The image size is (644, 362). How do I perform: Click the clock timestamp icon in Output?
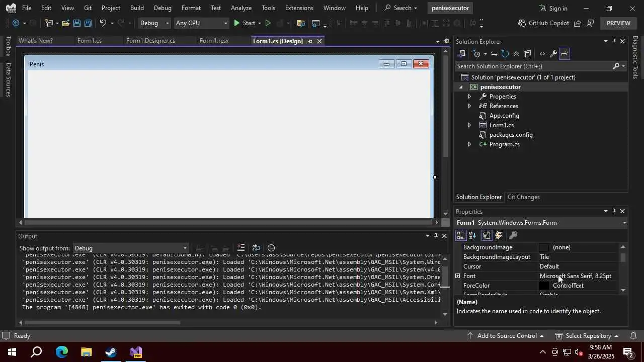pyautogui.click(x=271, y=248)
